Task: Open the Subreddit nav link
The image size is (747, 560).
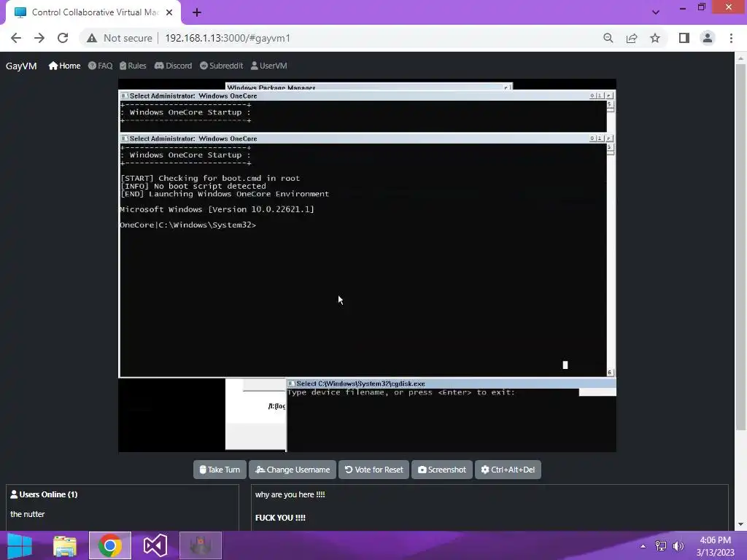Action: (x=221, y=66)
